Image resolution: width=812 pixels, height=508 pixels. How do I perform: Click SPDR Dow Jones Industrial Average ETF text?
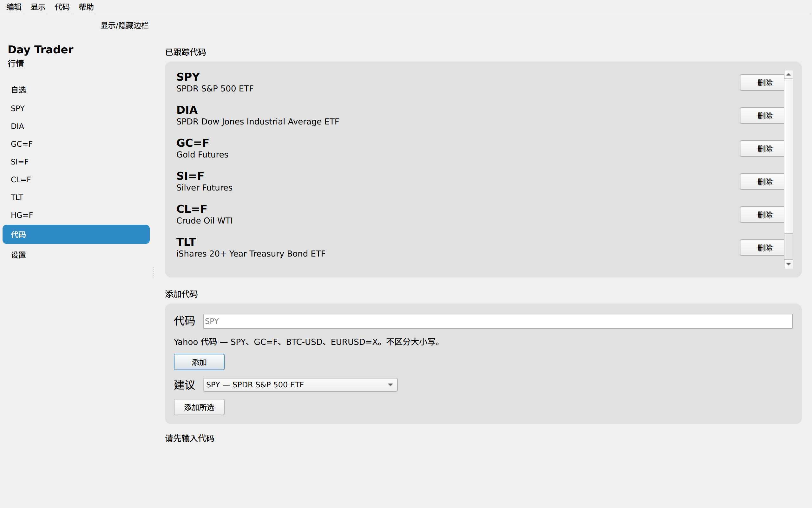coord(258,122)
